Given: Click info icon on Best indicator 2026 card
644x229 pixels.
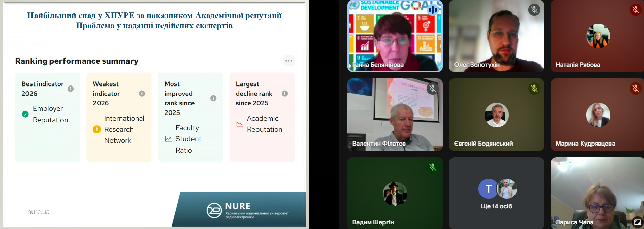Looking at the screenshot, I should 71,89.
